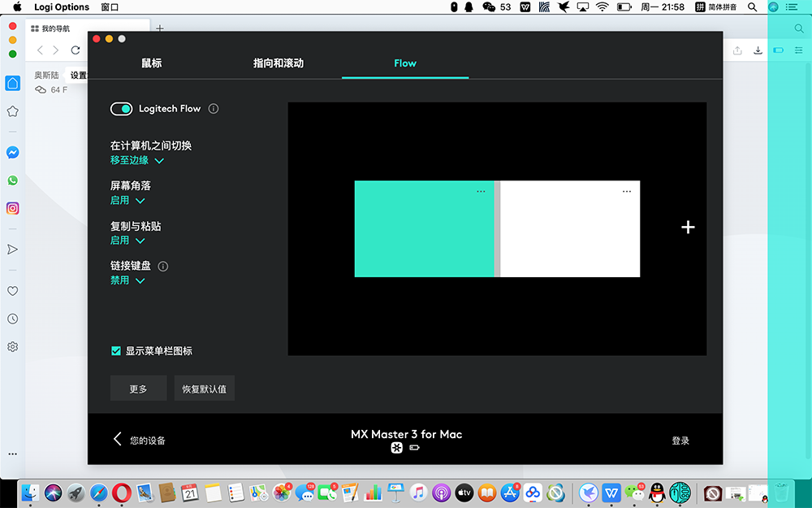Expand 屏幕角落 启用 dropdown
This screenshot has height=508, width=812.
127,201
